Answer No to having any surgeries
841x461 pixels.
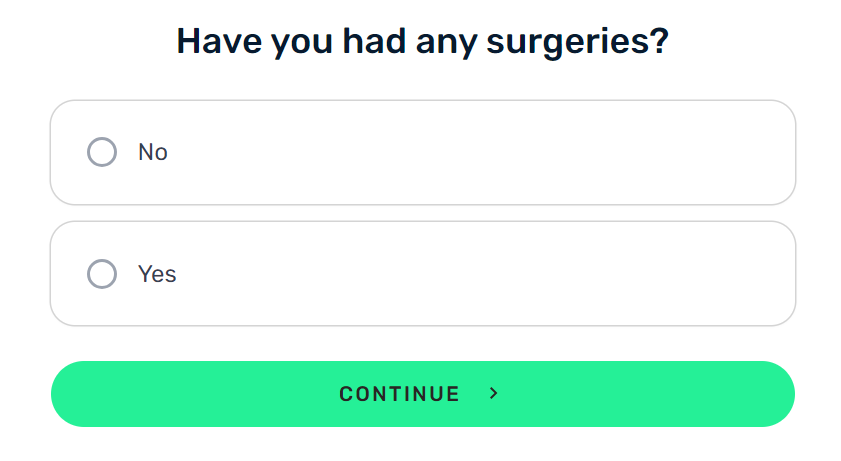point(423,152)
